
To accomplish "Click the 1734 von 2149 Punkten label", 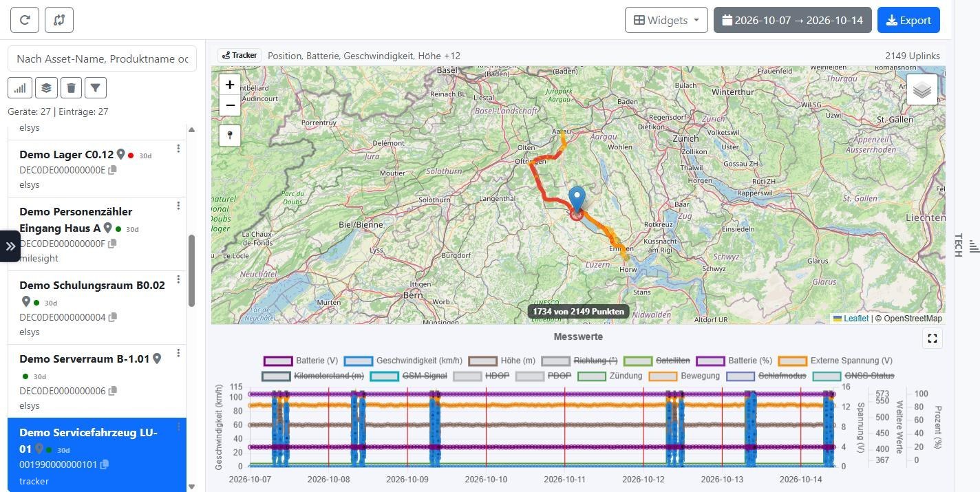I will tap(578, 312).
